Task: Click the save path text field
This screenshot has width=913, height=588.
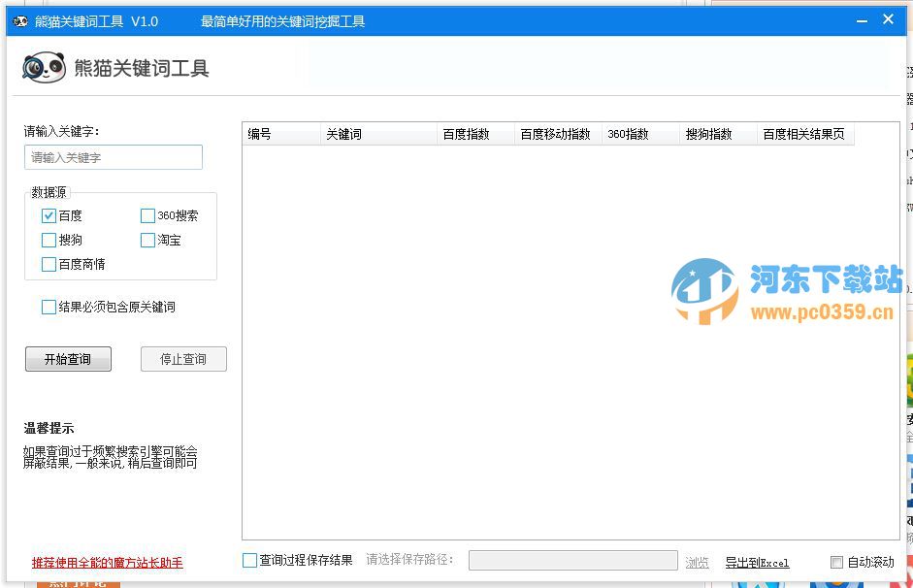Action: 572,560
